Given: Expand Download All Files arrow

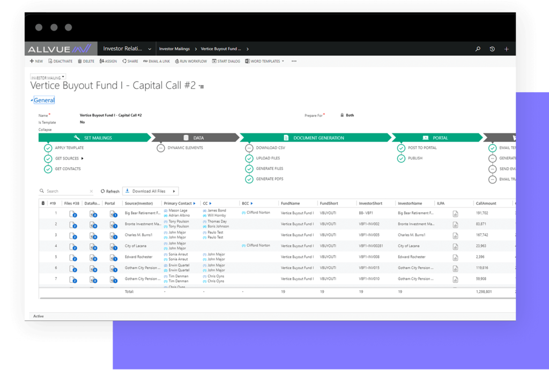Looking at the screenshot, I should click(x=174, y=191).
